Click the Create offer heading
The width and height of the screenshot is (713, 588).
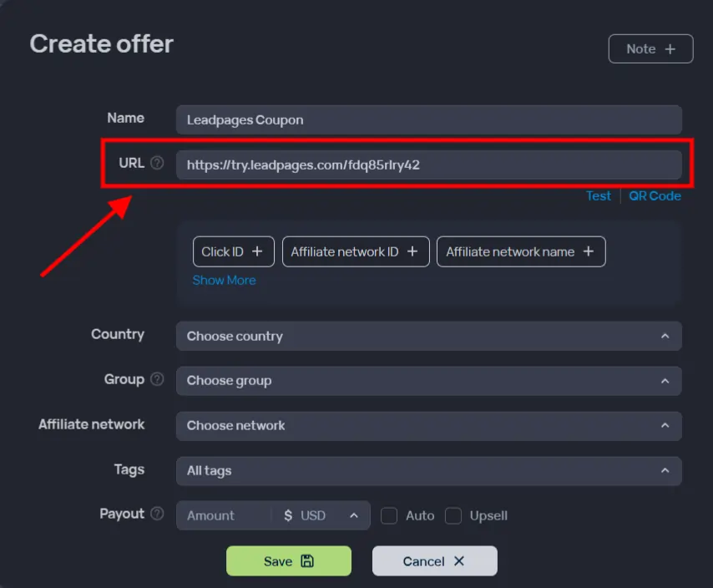(101, 44)
